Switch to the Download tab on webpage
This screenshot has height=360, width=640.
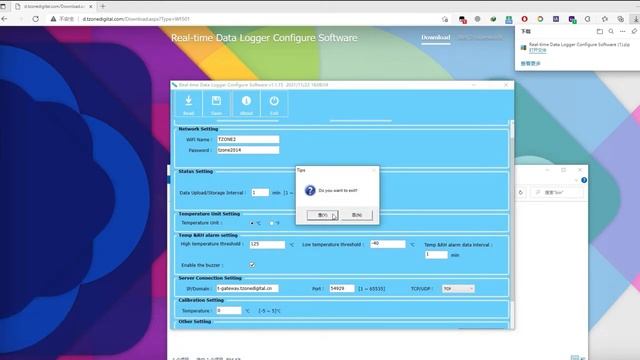[x=436, y=38]
